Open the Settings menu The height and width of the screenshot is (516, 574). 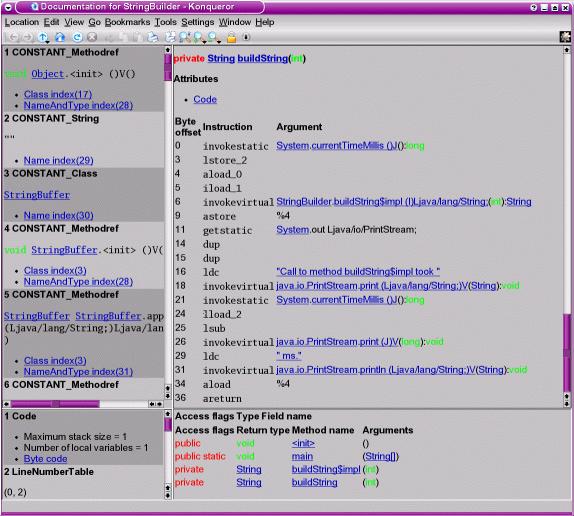coord(198,22)
